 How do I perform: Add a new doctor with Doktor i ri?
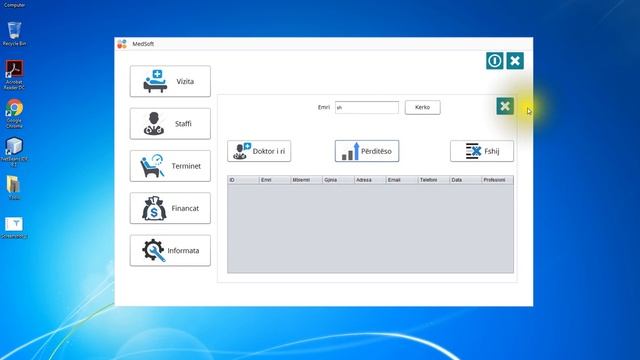259,151
